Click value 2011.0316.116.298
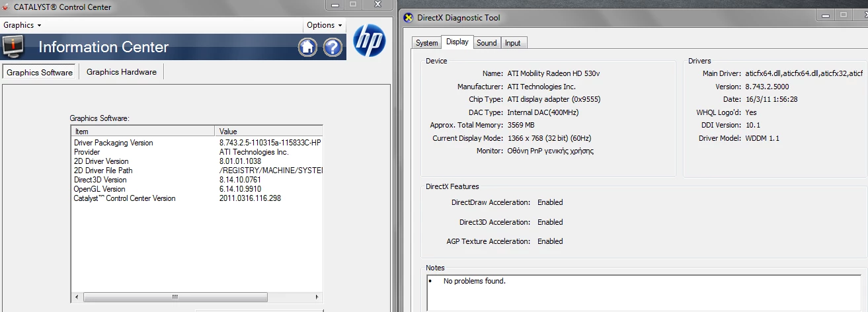 point(250,198)
